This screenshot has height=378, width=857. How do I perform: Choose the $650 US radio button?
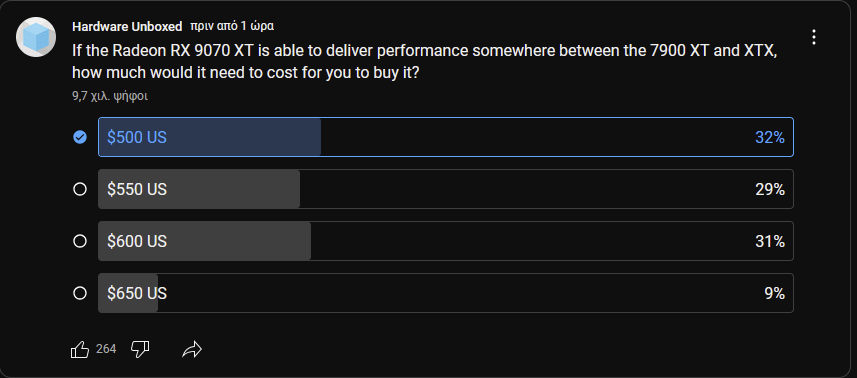pyautogui.click(x=80, y=293)
